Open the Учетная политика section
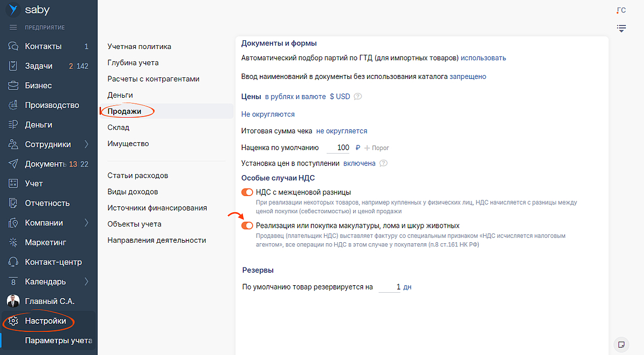This screenshot has height=355, width=644. click(139, 47)
